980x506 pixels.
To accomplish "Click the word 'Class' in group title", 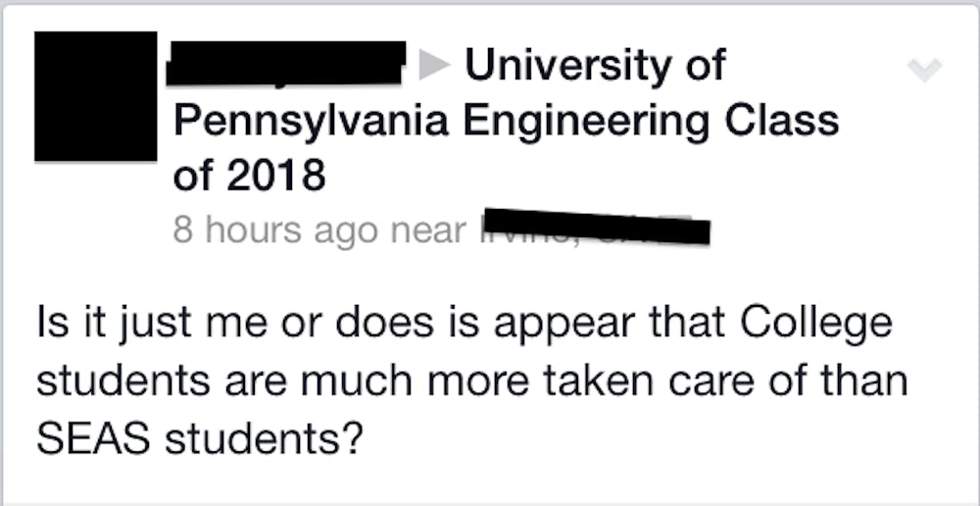I will (x=790, y=121).
